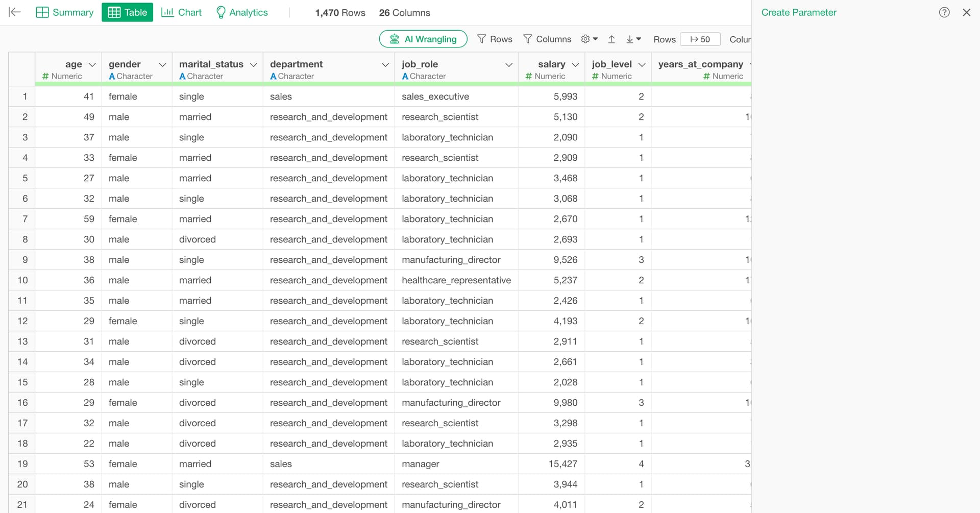This screenshot has height=513, width=980.
Task: Click the salary Numeric type icon
Action: click(x=529, y=76)
